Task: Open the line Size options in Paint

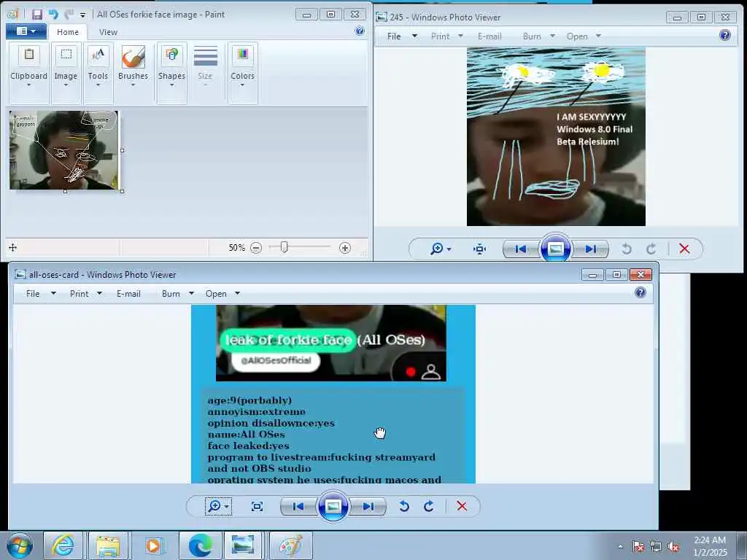Action: (x=205, y=67)
